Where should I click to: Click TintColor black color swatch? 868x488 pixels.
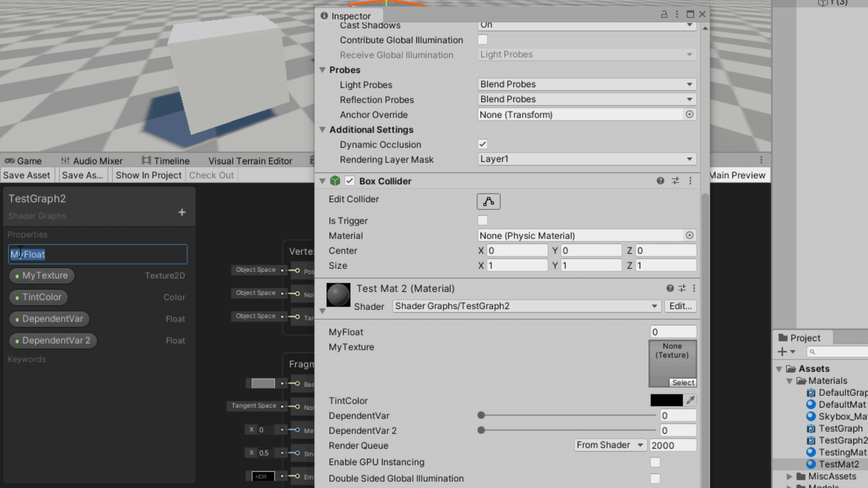pyautogui.click(x=666, y=400)
